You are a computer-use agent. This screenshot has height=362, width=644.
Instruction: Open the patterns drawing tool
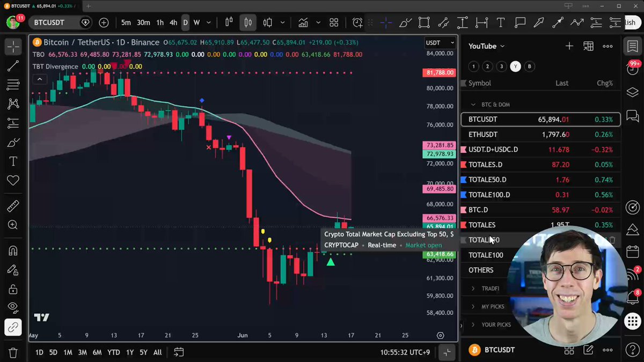pyautogui.click(x=13, y=104)
